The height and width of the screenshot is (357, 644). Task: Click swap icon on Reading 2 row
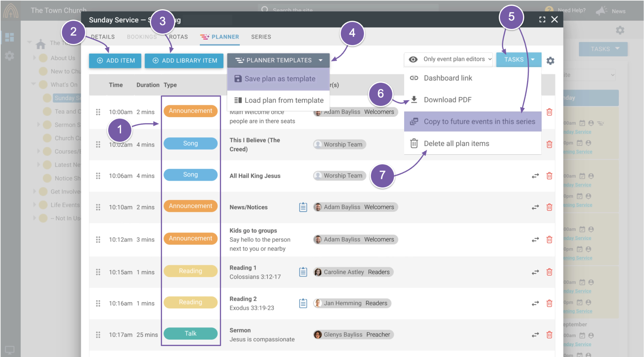coord(535,304)
